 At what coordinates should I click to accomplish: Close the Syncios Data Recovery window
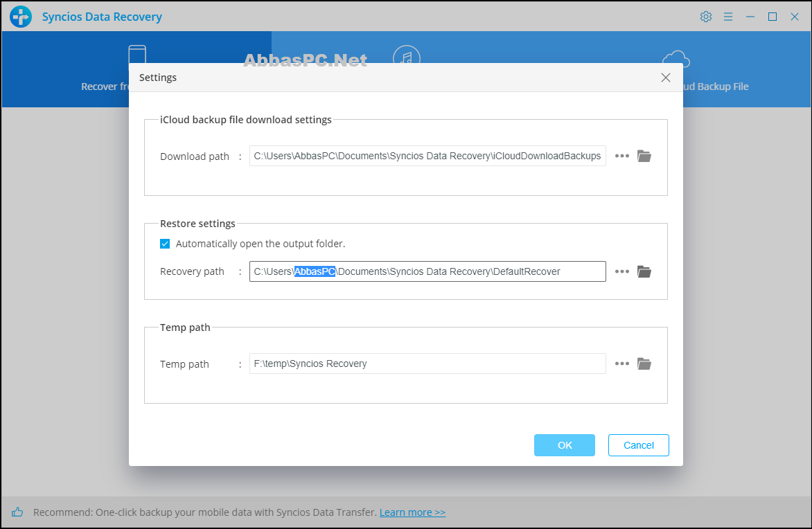tap(795, 17)
